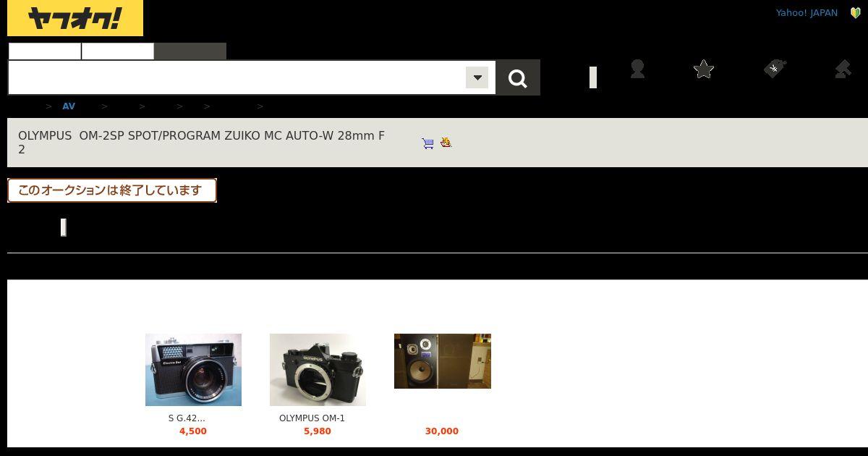Open the Yahoo Auctions yellow logo
The height and width of the screenshot is (456, 868).
pyautogui.click(x=75, y=18)
